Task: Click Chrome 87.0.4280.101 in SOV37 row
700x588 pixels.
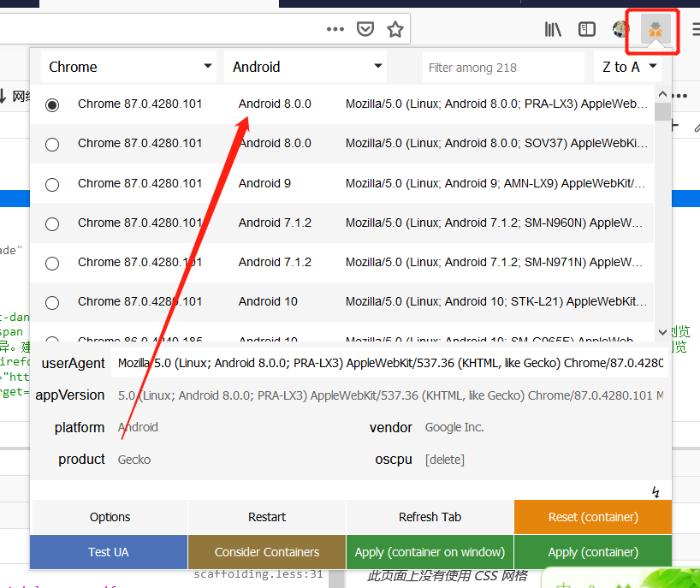Action: (x=139, y=143)
